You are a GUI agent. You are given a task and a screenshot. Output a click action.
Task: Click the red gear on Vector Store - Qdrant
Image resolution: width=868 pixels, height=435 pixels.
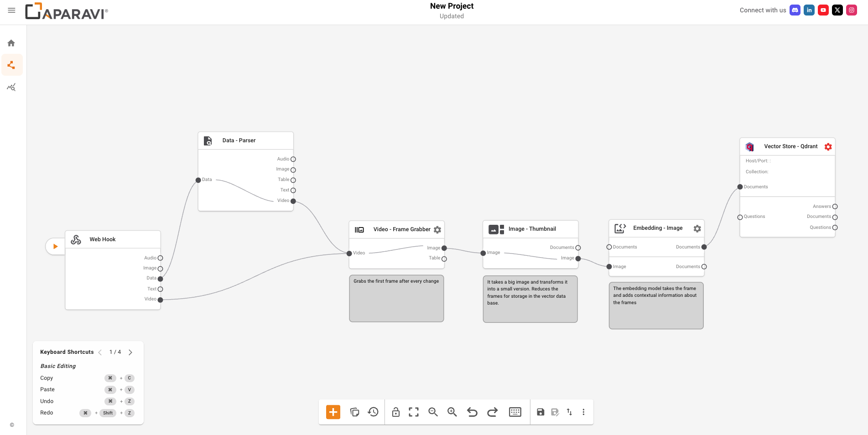[828, 147]
